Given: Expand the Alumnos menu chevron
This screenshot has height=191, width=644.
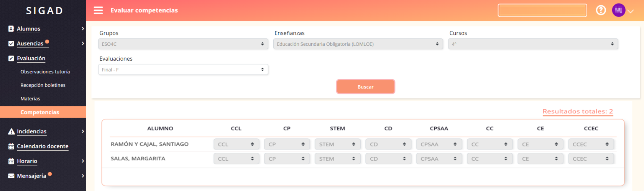Looking at the screenshot, I should pos(83,29).
